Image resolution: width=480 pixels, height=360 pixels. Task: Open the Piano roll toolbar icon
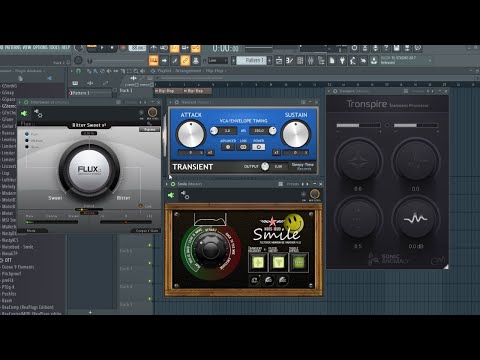(289, 60)
